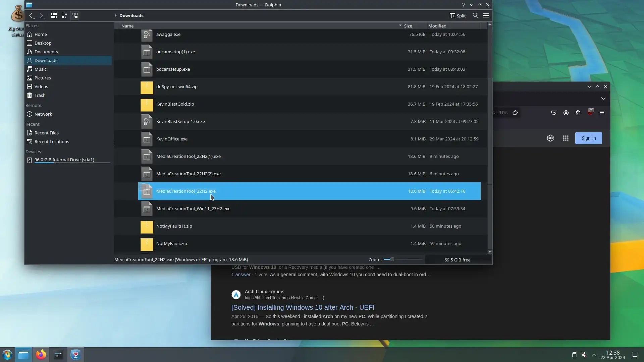Screen dimensions: 644x362
Task: Click the Sign in button
Action: 588,138
